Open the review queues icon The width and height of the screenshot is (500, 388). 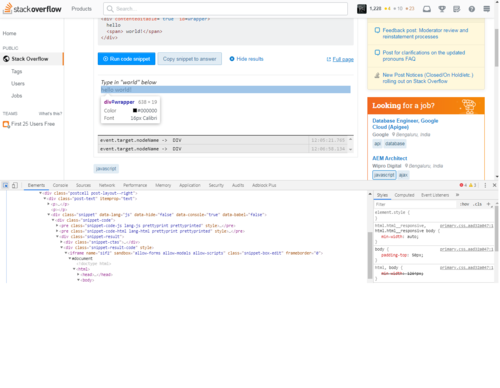point(456,9)
